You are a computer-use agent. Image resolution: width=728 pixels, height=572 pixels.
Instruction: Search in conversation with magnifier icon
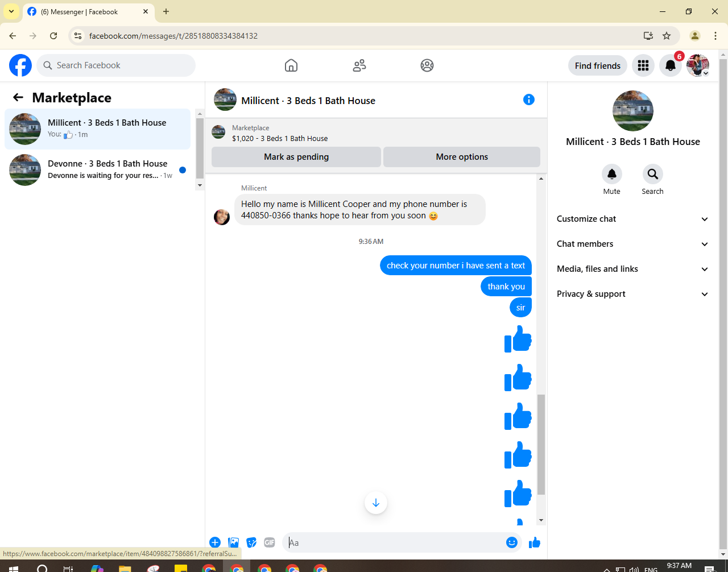click(x=653, y=174)
